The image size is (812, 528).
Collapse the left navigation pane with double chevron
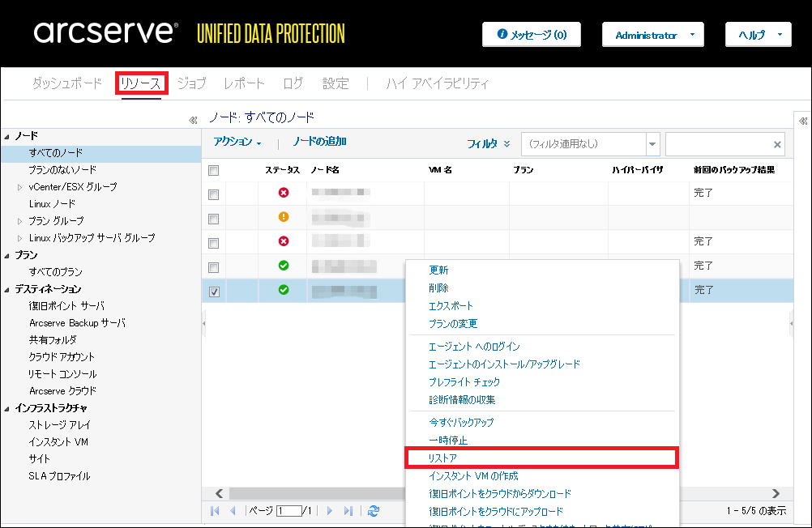tap(193, 120)
